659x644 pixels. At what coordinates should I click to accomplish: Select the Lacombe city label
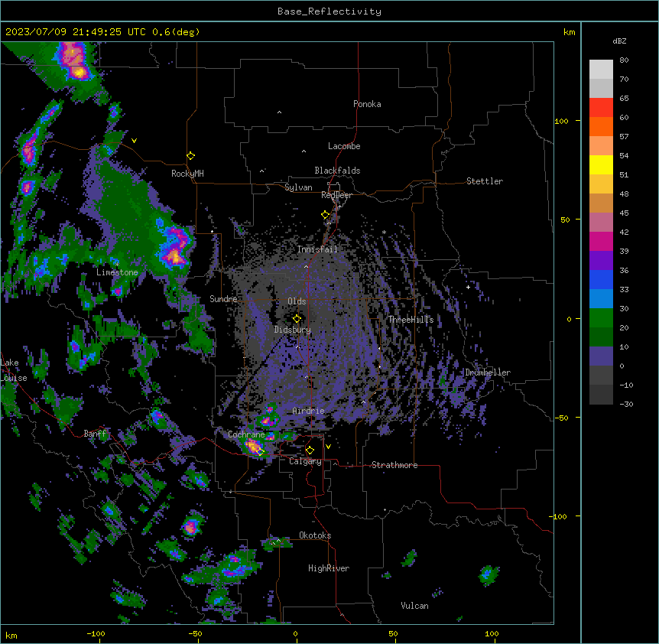[x=344, y=146]
